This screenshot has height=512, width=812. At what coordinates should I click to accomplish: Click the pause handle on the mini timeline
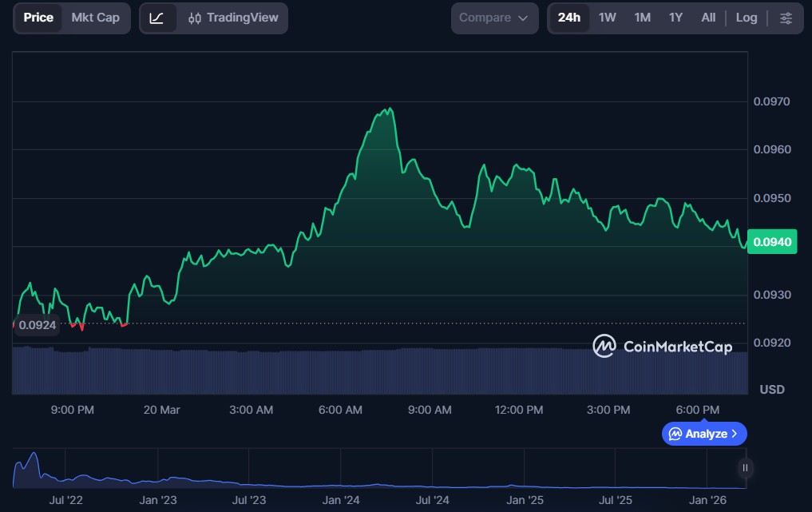tap(745, 468)
